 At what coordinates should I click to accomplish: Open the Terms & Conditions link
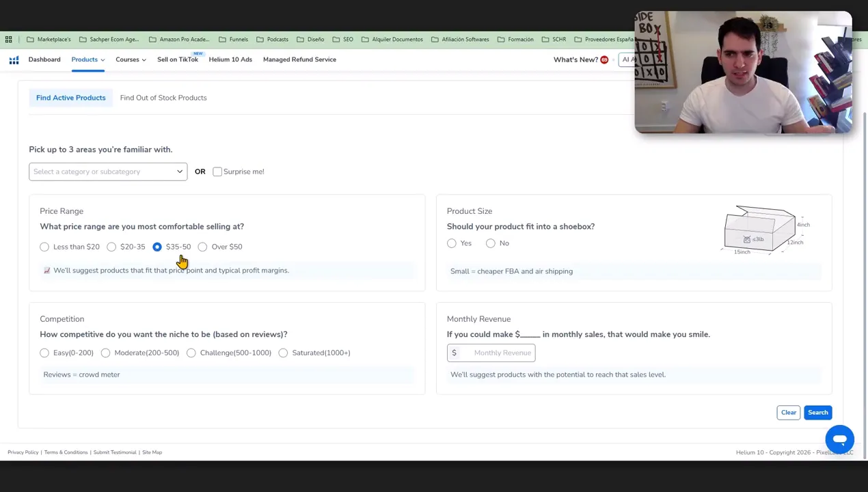66,452
